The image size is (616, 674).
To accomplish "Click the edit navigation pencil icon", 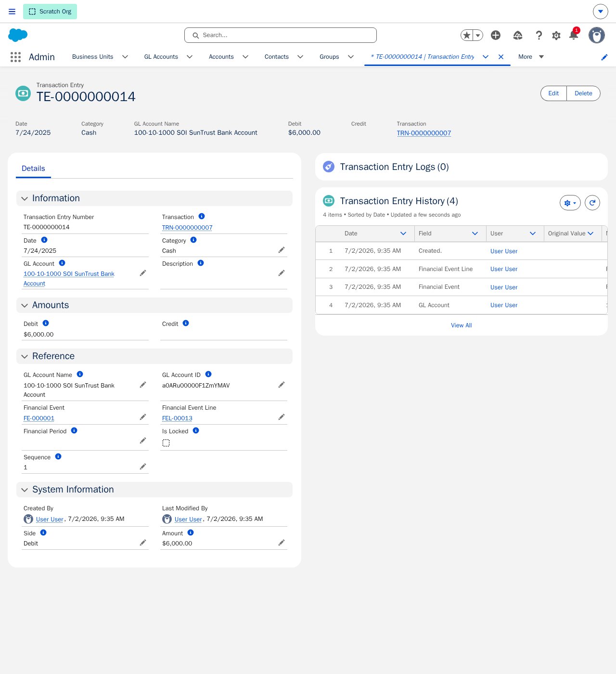I will 604,57.
